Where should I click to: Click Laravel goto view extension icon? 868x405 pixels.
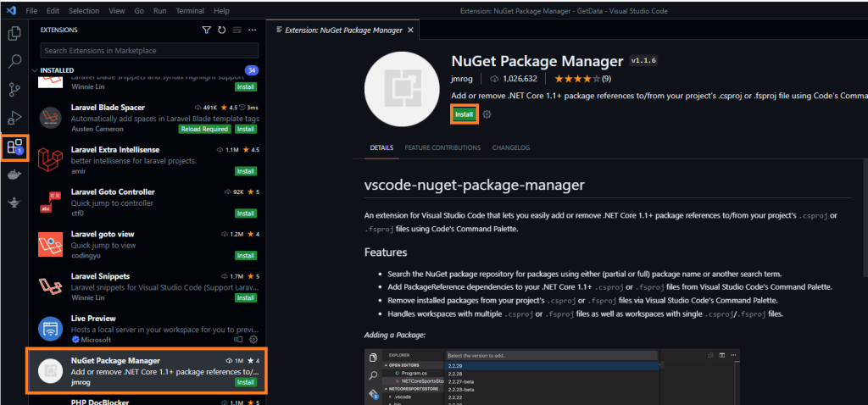coord(52,244)
